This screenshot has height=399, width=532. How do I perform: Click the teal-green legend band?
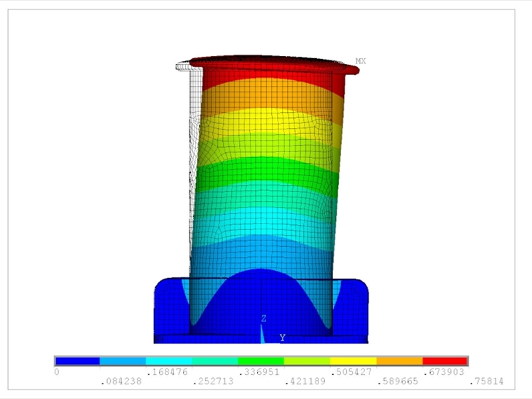tap(215, 361)
